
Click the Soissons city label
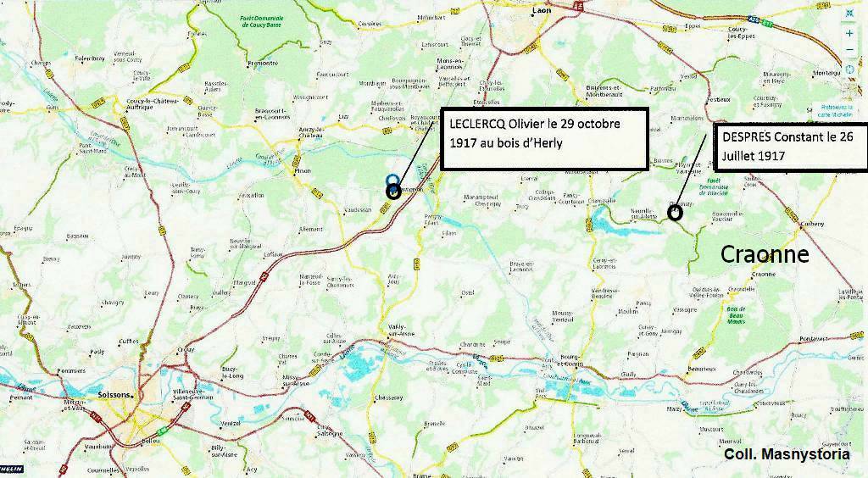pyautogui.click(x=113, y=395)
